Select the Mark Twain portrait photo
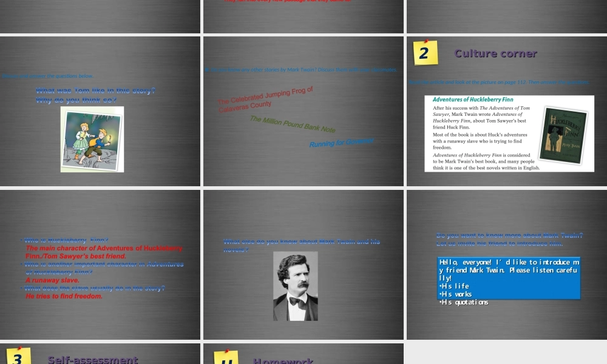The height and width of the screenshot is (364, 607). pos(296,286)
